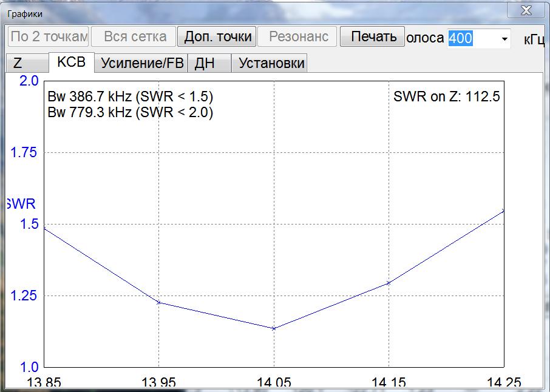Select the curve data point at 14.15
The width and height of the screenshot is (550, 392).
point(389,283)
